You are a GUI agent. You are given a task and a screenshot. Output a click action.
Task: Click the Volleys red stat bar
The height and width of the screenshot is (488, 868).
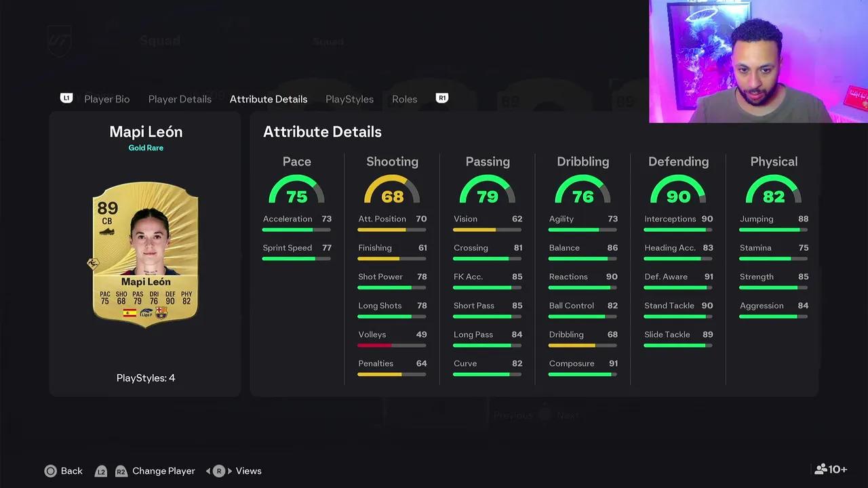click(x=392, y=346)
